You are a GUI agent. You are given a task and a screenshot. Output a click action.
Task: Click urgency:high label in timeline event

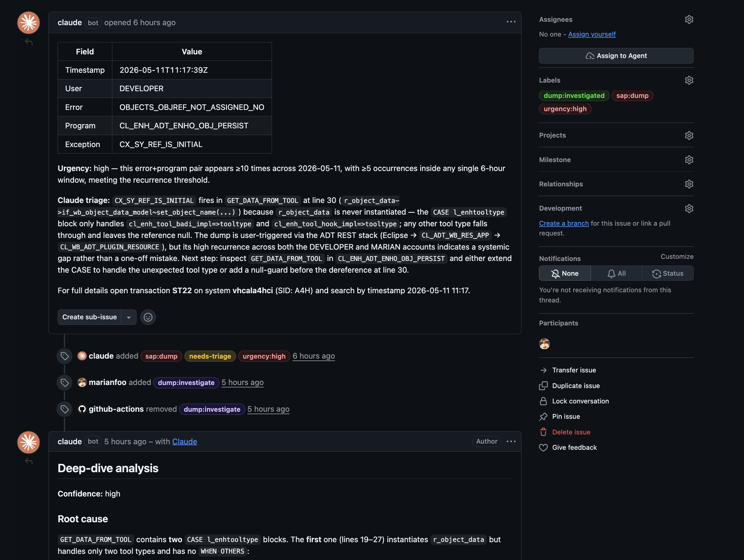click(264, 356)
